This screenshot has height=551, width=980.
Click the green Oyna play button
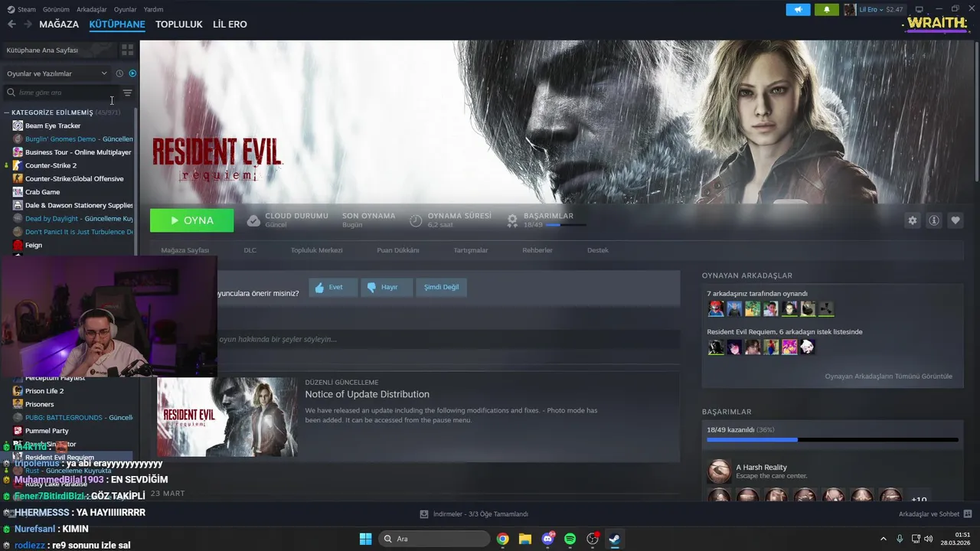pos(192,220)
